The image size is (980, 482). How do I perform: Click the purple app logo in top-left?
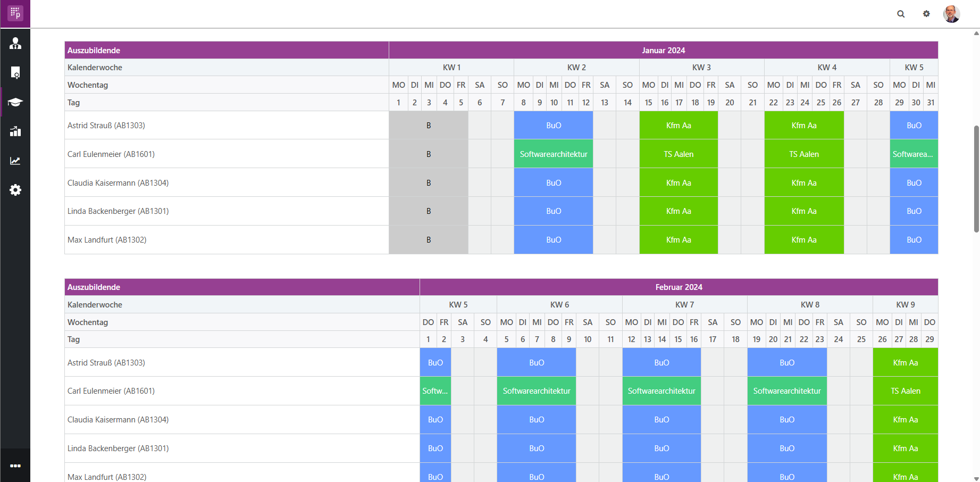(15, 13)
